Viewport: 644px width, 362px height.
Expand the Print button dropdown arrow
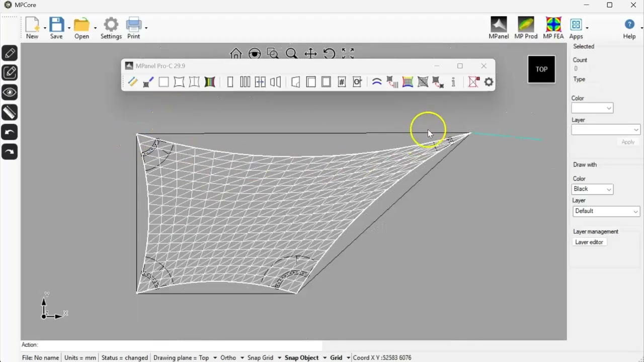(x=146, y=28)
